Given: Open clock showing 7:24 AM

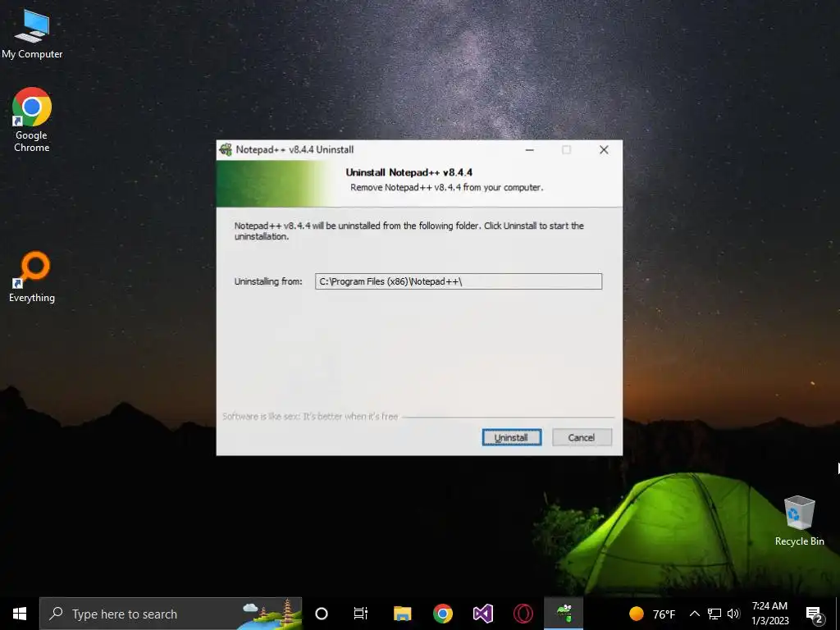Looking at the screenshot, I should [769, 614].
